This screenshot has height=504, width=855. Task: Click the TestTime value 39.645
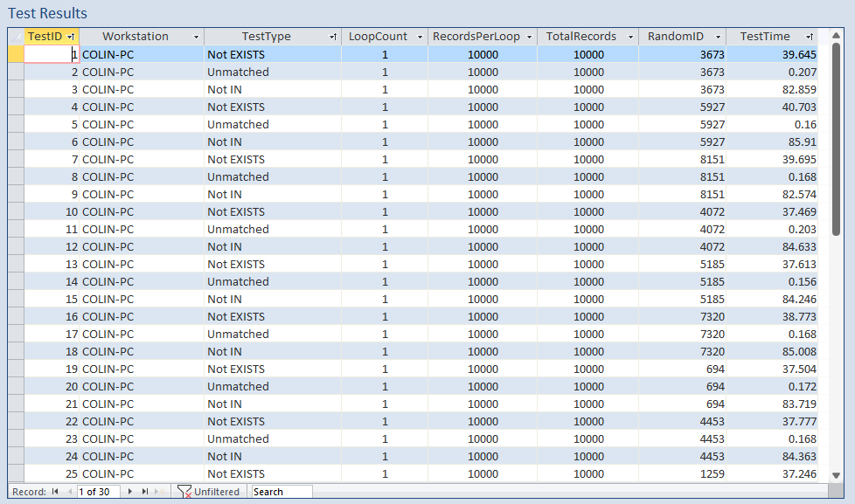[799, 54]
